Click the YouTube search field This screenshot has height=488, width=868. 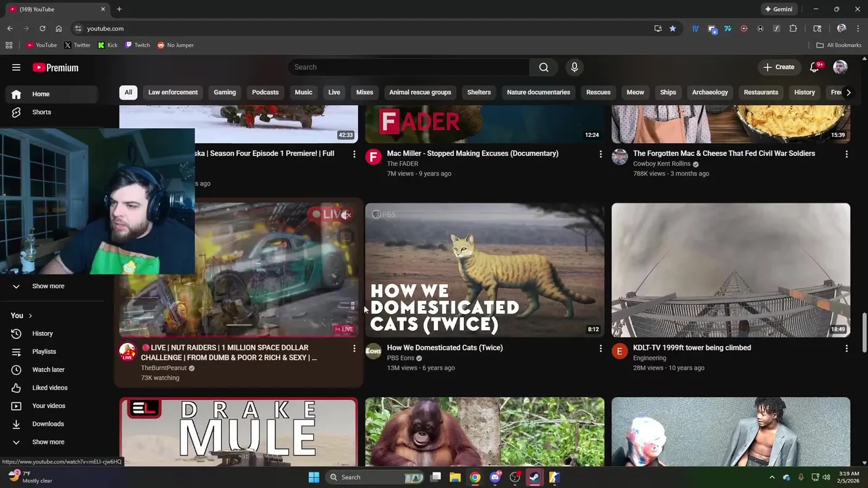[x=409, y=67]
